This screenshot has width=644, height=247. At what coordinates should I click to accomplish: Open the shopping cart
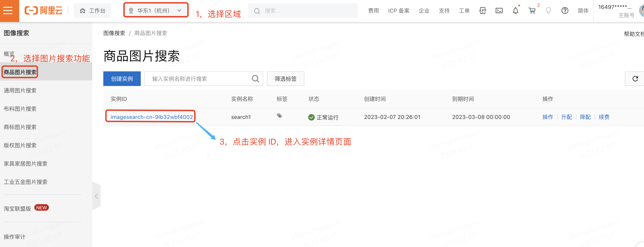pyautogui.click(x=532, y=11)
